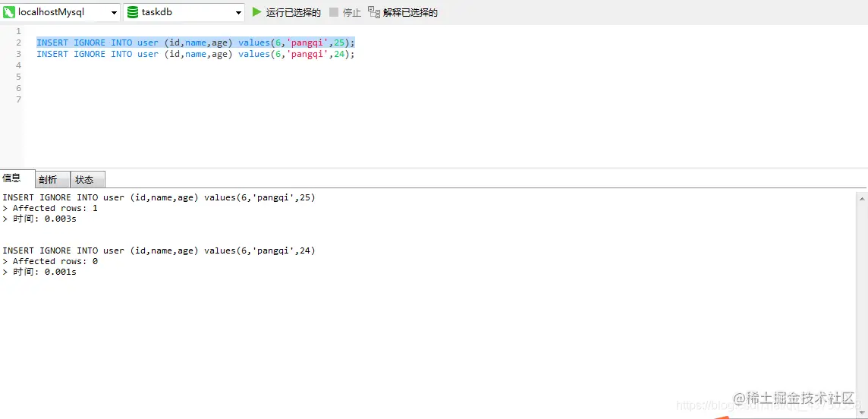This screenshot has height=419, width=868.
Task: Switch to the 状态 tab
Action: pyautogui.click(x=87, y=179)
